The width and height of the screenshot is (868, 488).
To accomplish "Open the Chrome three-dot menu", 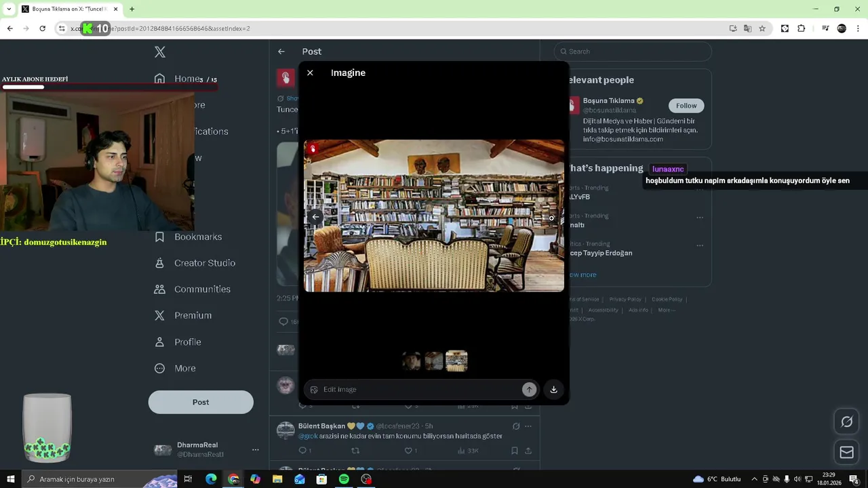I will click(x=857, y=28).
